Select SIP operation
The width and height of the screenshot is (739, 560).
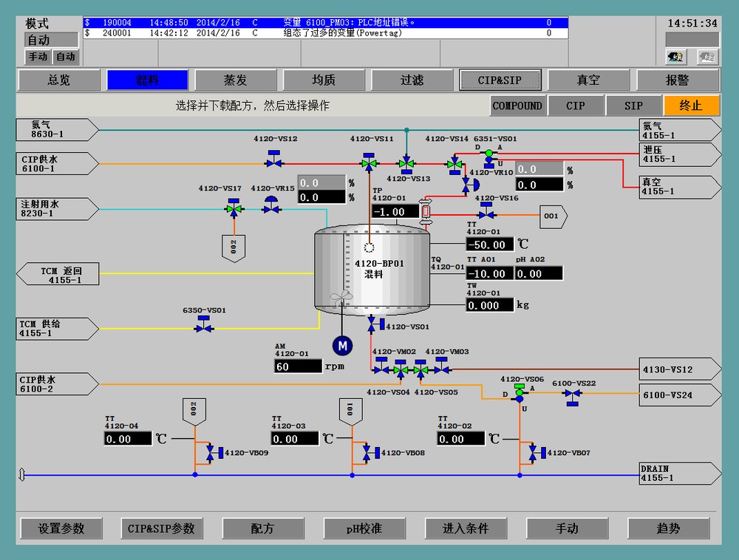(x=633, y=106)
